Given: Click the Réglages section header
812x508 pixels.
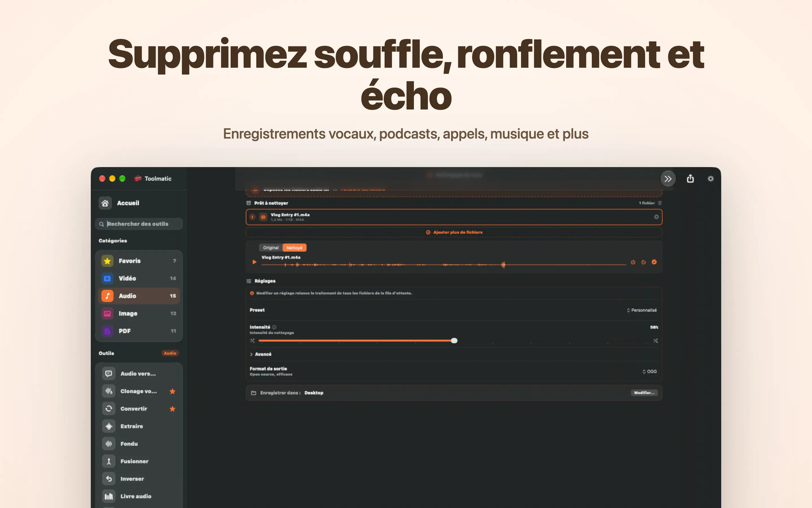Looking at the screenshot, I should 261,281.
